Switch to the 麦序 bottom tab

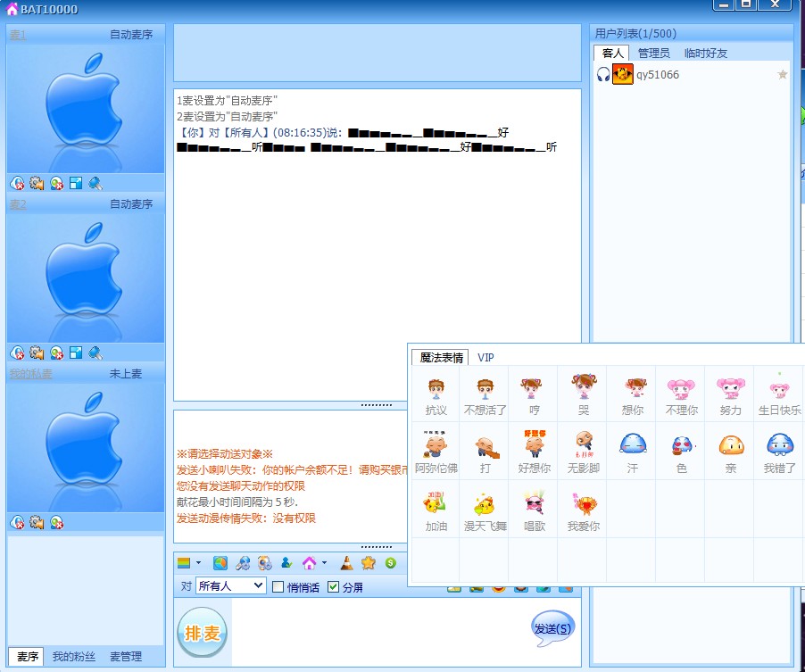[27, 656]
